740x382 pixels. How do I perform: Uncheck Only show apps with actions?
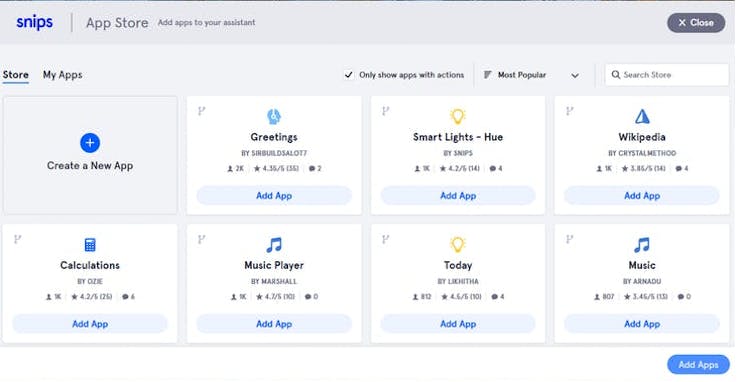pyautogui.click(x=348, y=75)
